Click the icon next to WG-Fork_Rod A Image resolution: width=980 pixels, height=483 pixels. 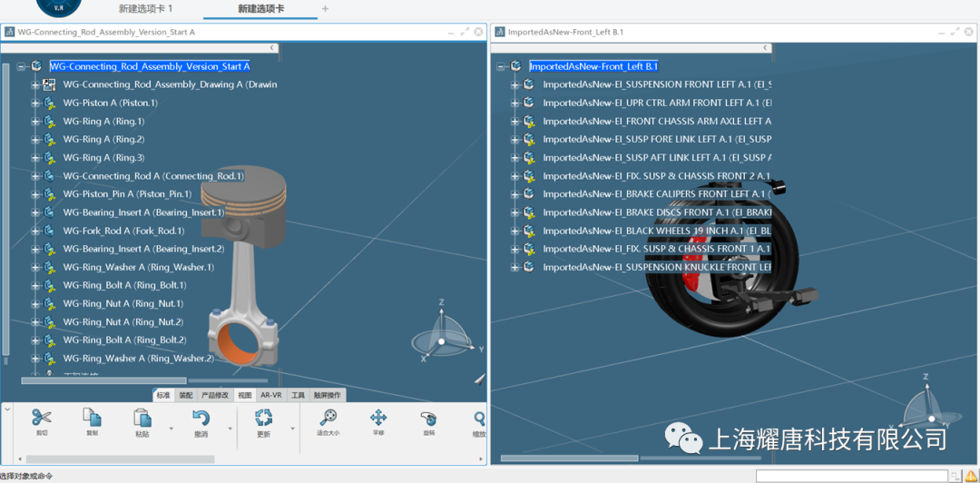coord(49,231)
